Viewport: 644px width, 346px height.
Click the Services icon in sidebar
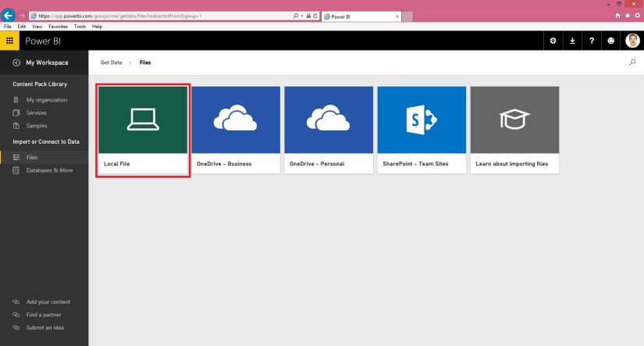16,112
